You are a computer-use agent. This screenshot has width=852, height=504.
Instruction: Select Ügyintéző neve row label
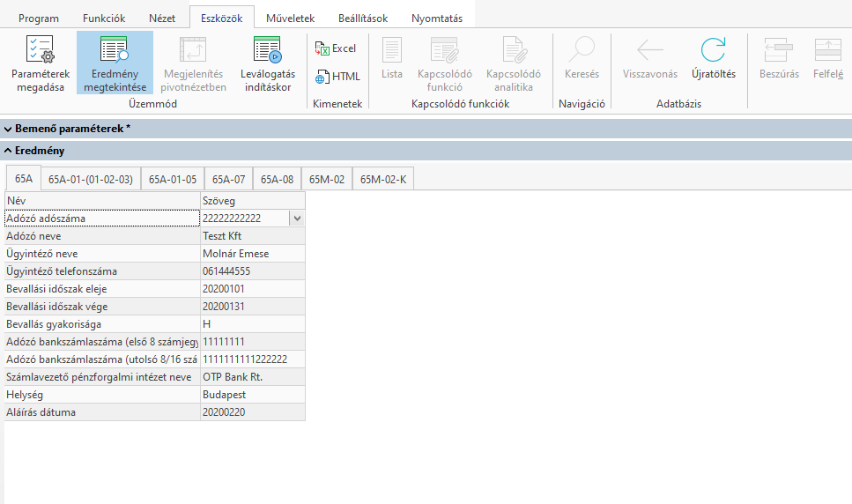point(102,254)
